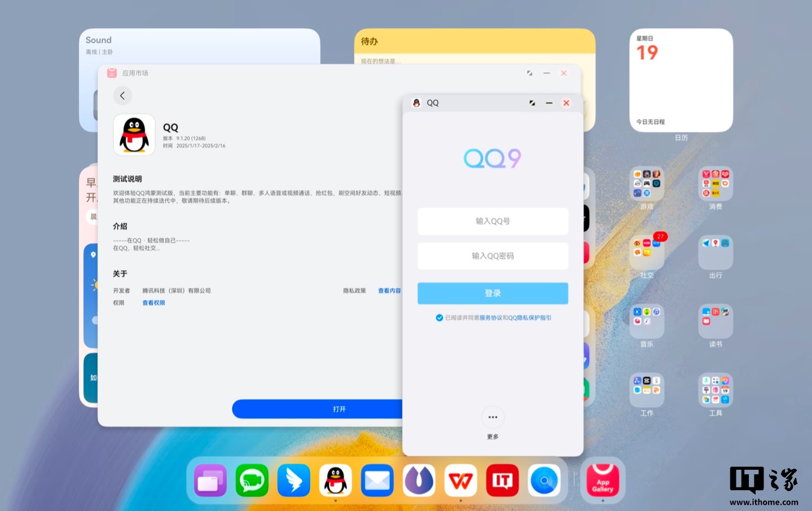Open the 工作 folder
The image size is (812, 511).
point(647,390)
